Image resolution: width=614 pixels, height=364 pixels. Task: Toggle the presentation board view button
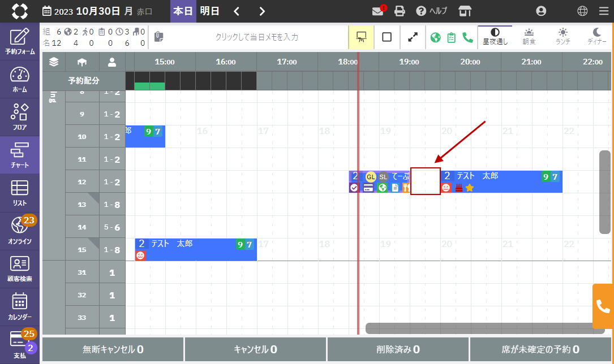360,37
